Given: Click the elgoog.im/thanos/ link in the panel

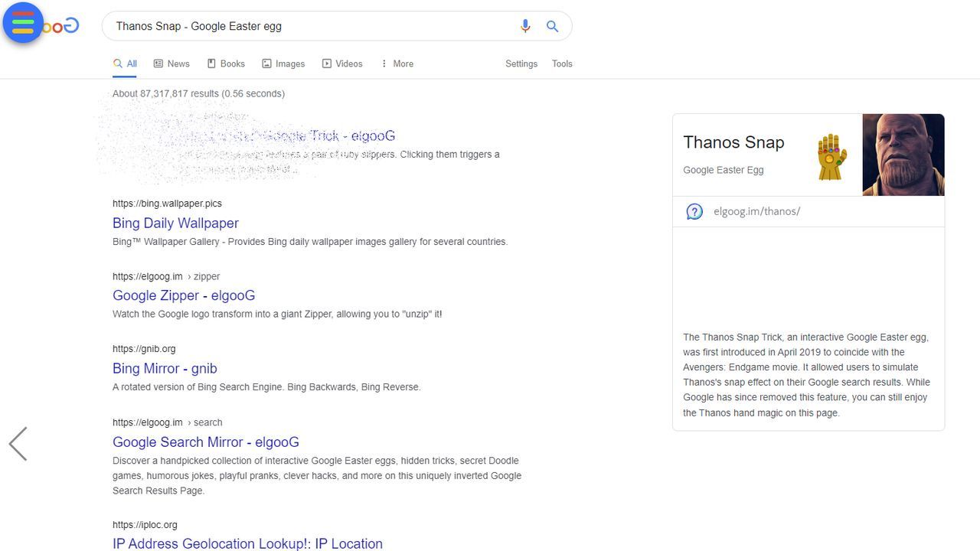Looking at the screenshot, I should (756, 211).
